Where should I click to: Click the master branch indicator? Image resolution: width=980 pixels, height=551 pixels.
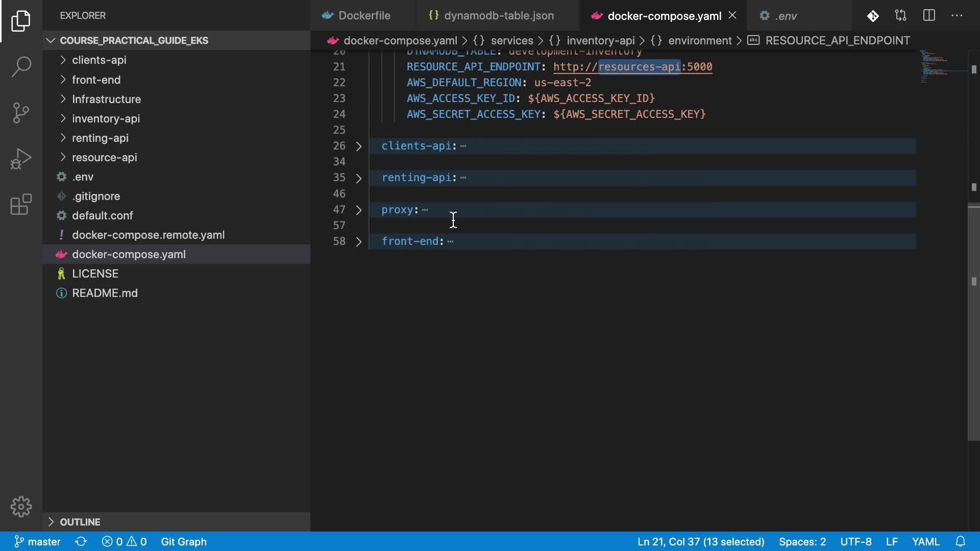[38, 541]
